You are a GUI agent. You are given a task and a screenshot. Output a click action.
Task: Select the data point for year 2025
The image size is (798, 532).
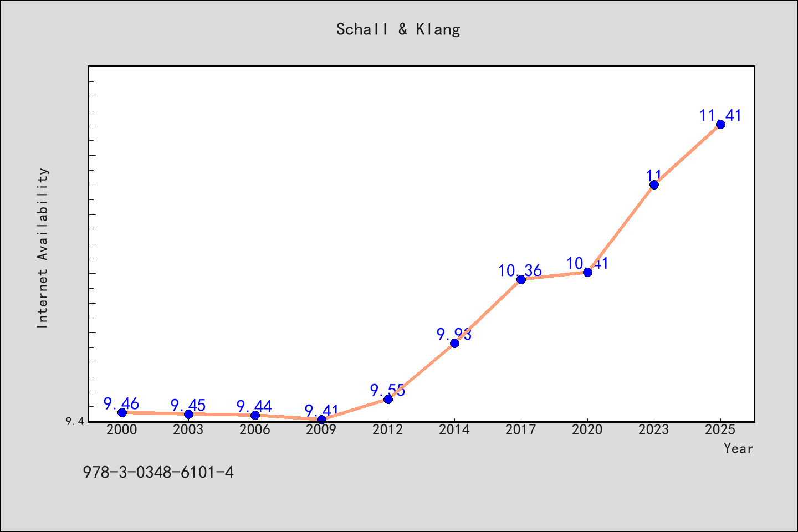pos(720,124)
